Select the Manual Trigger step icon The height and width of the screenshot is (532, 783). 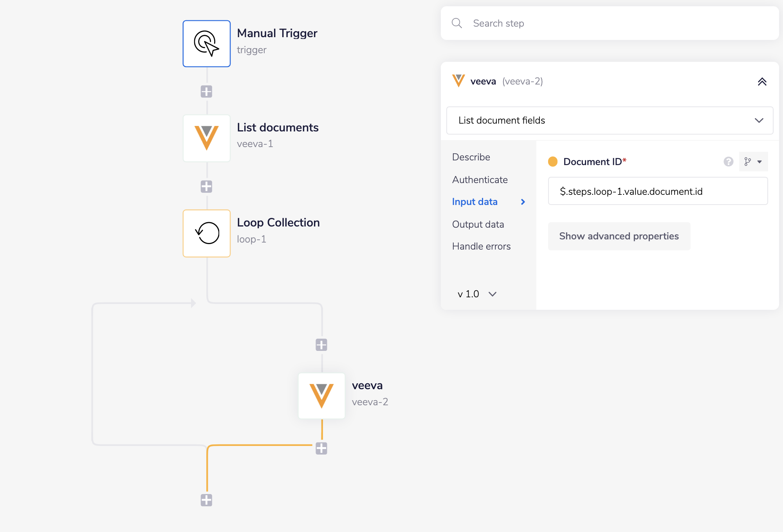click(206, 43)
